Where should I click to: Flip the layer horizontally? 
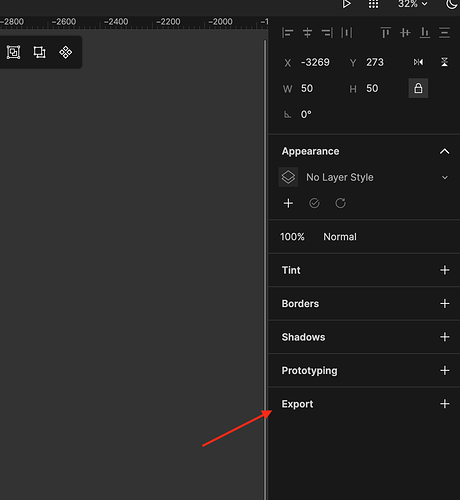point(418,62)
